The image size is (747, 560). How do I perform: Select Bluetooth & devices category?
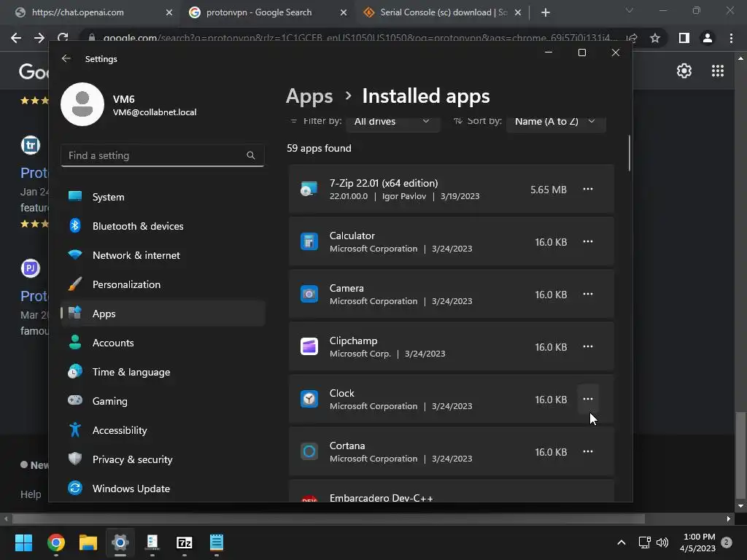pos(163,226)
